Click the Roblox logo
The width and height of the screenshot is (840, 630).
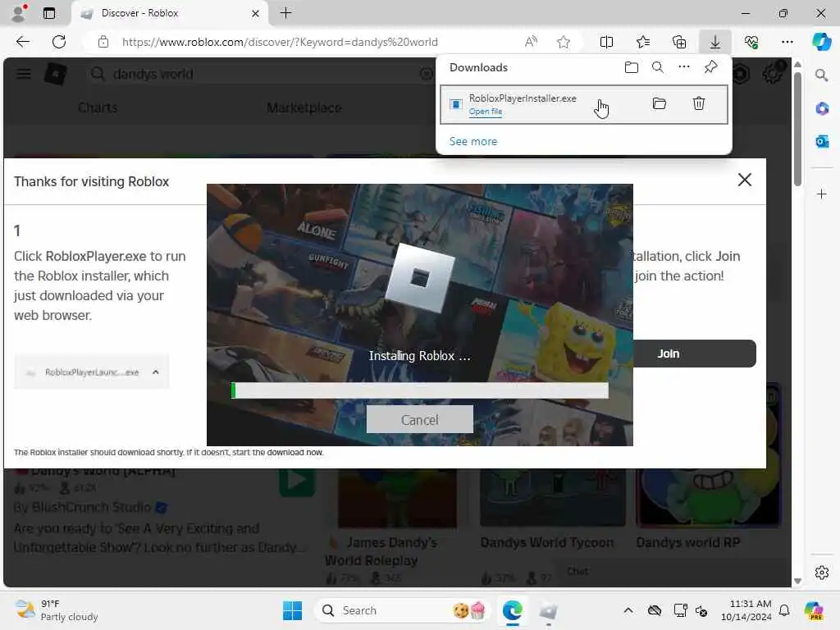[55, 74]
